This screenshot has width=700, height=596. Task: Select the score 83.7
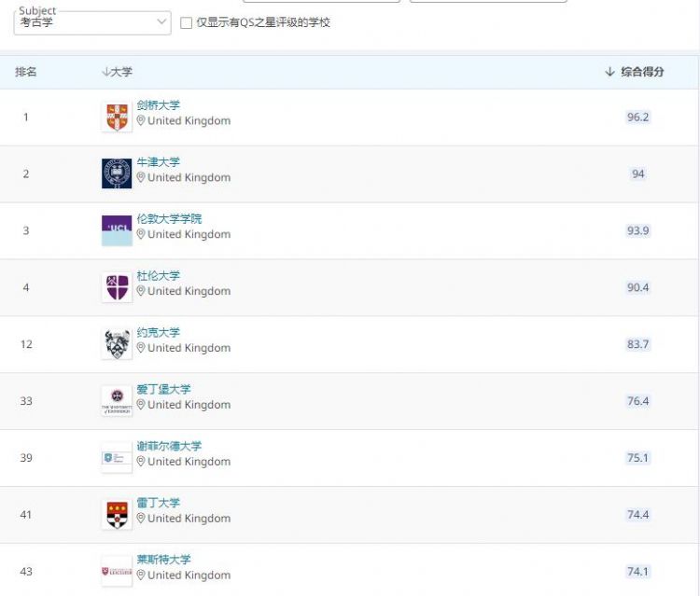click(x=638, y=344)
